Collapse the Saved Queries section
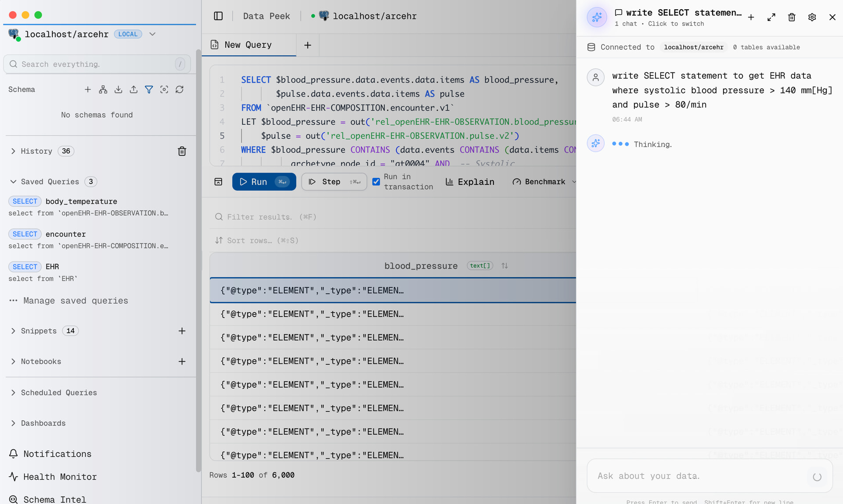 pyautogui.click(x=13, y=182)
